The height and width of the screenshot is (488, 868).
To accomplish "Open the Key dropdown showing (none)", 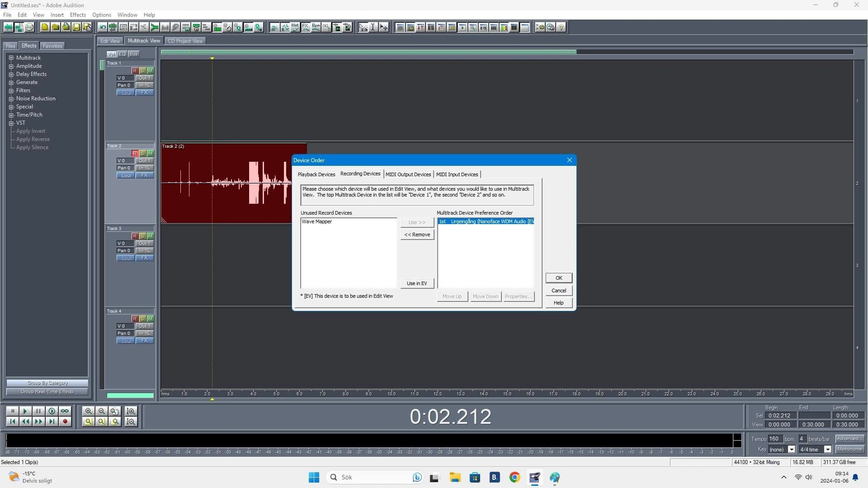I will point(791,449).
